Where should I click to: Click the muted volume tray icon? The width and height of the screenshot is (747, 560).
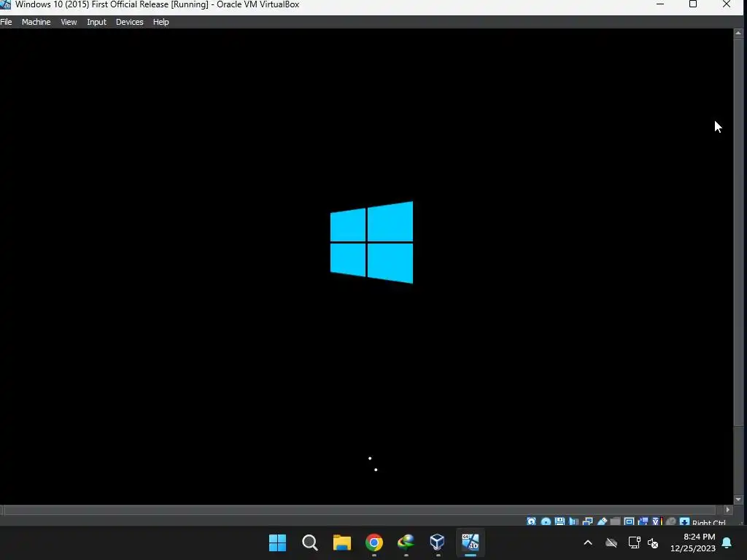tap(653, 542)
